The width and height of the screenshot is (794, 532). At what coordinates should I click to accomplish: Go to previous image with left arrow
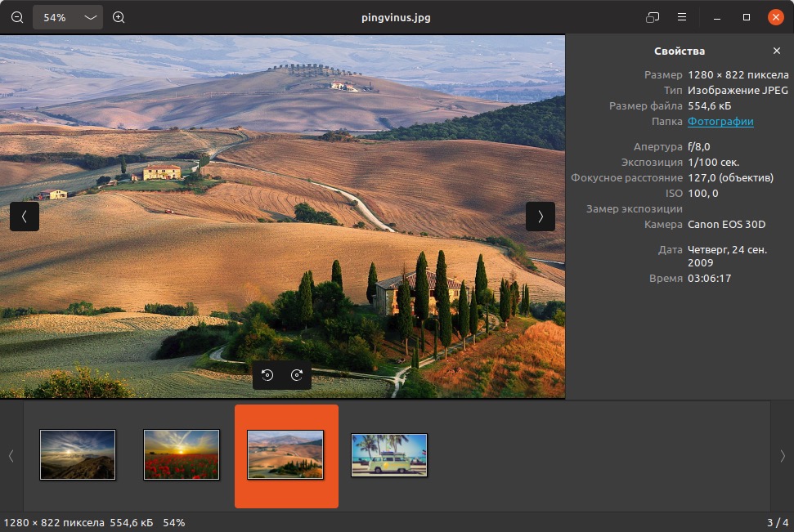coord(25,217)
